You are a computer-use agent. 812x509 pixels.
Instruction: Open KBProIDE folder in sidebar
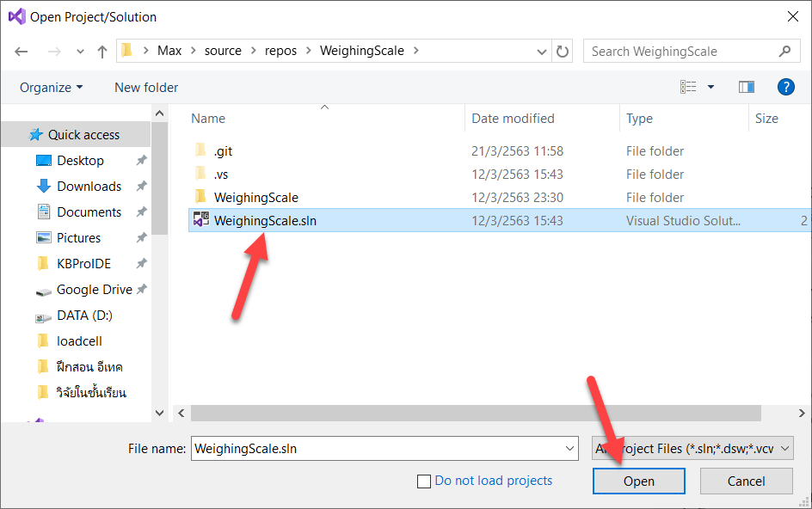tap(84, 264)
